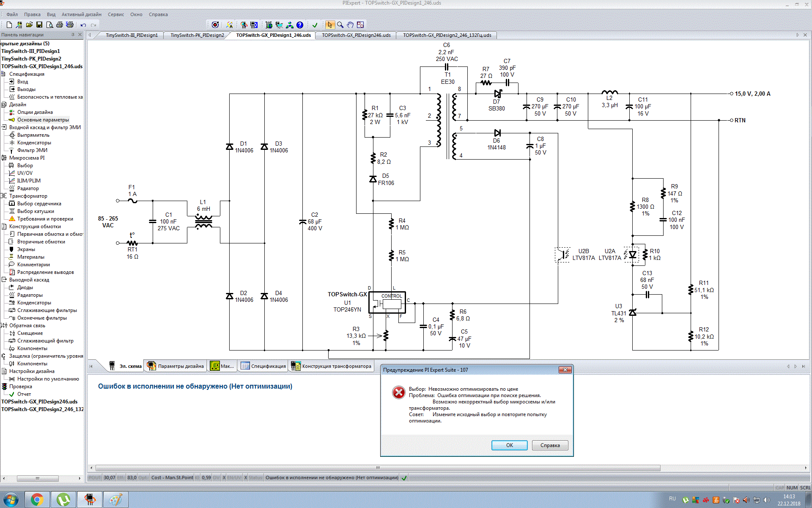Open the Мак... layout bottom tab

tap(222, 366)
